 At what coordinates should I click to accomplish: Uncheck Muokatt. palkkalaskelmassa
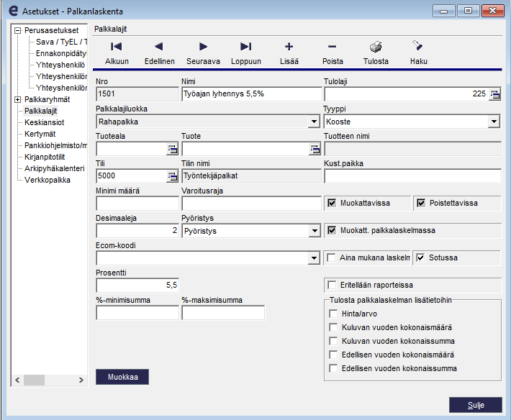click(332, 231)
